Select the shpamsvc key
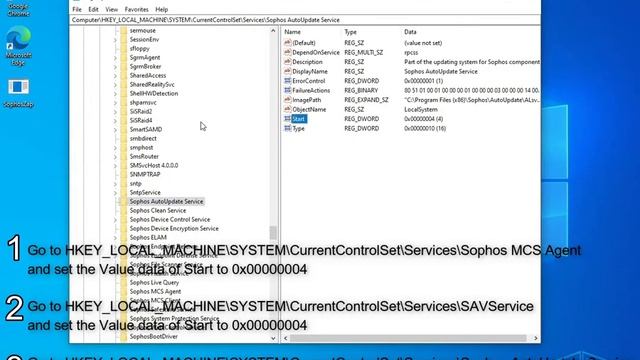640x360 pixels. tap(143, 102)
